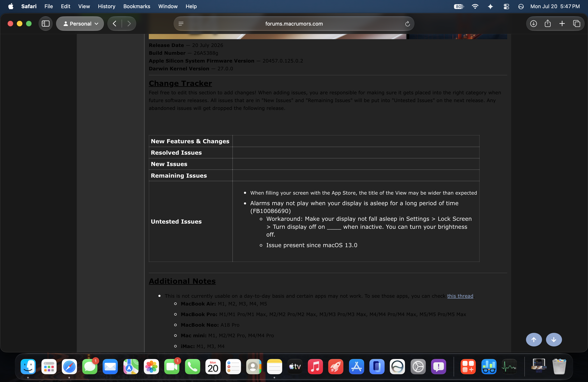Open Mail from the Dock
The width and height of the screenshot is (588, 382).
tap(110, 366)
